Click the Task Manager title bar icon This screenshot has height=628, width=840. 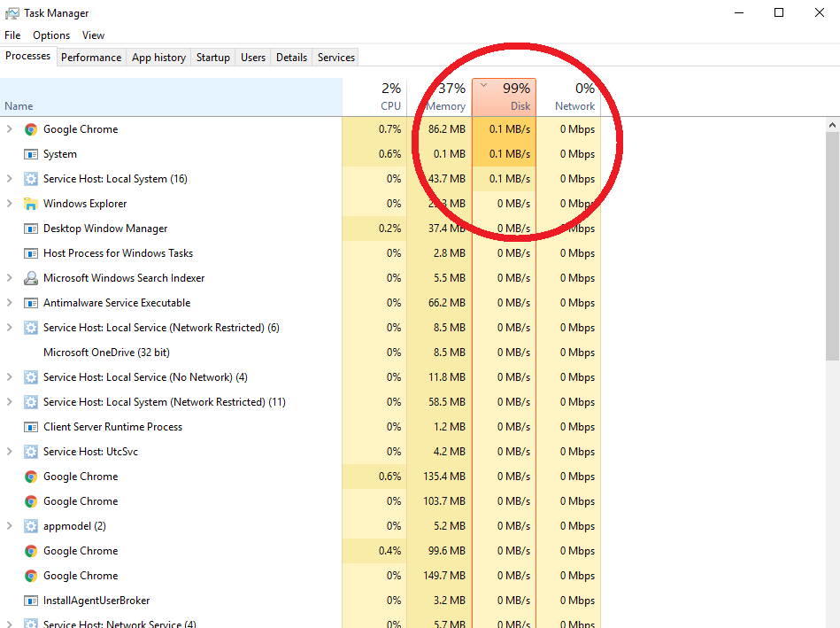point(12,13)
